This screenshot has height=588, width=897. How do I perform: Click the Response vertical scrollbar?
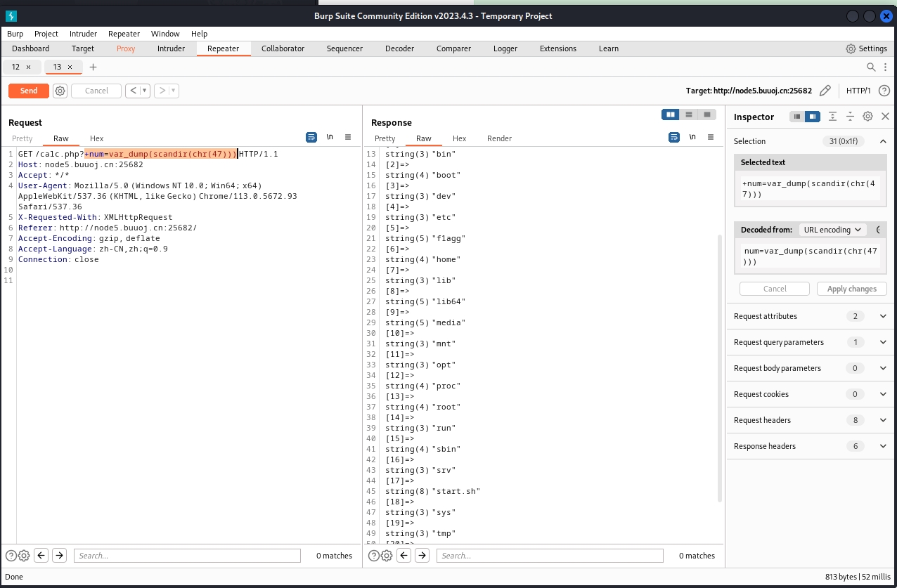(x=719, y=368)
